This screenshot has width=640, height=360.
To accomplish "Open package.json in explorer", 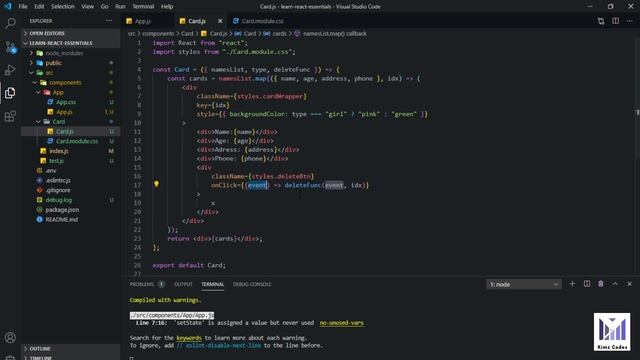I will tap(71, 210).
